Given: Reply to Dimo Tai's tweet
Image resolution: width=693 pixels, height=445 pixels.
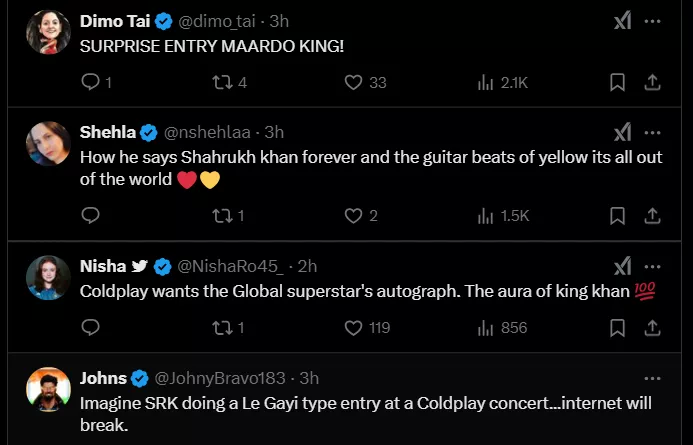Looking at the screenshot, I should [90, 83].
